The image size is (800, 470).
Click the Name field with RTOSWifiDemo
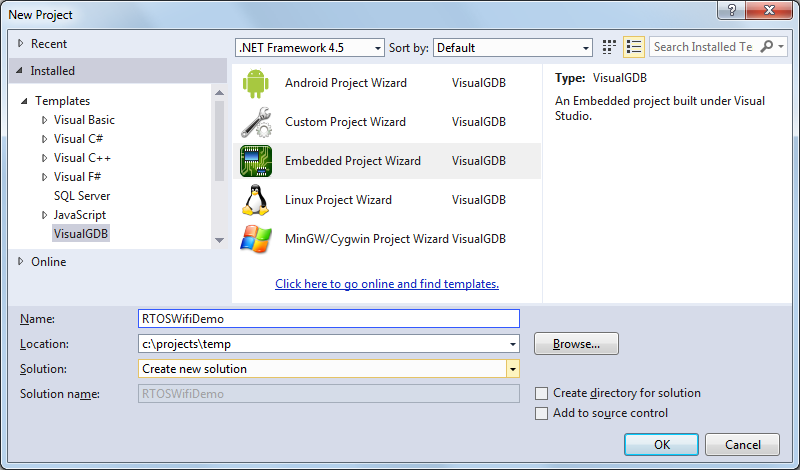pos(329,318)
